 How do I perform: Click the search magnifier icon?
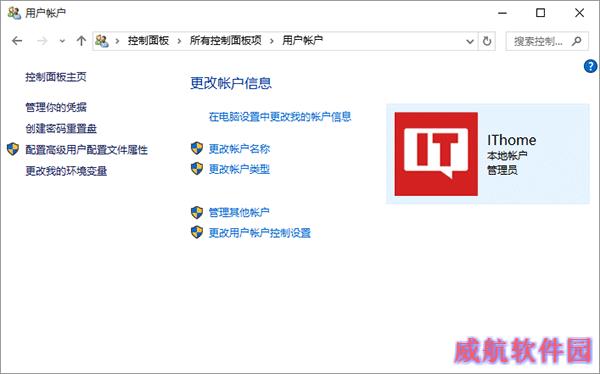(577, 41)
